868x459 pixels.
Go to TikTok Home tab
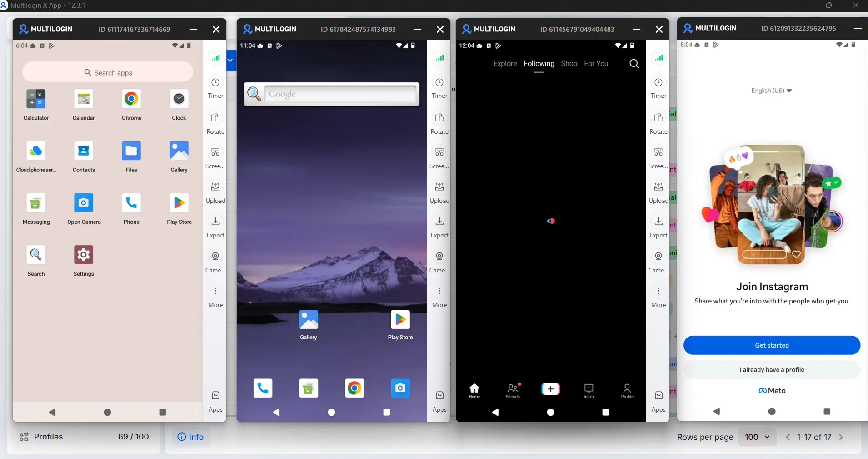474,391
